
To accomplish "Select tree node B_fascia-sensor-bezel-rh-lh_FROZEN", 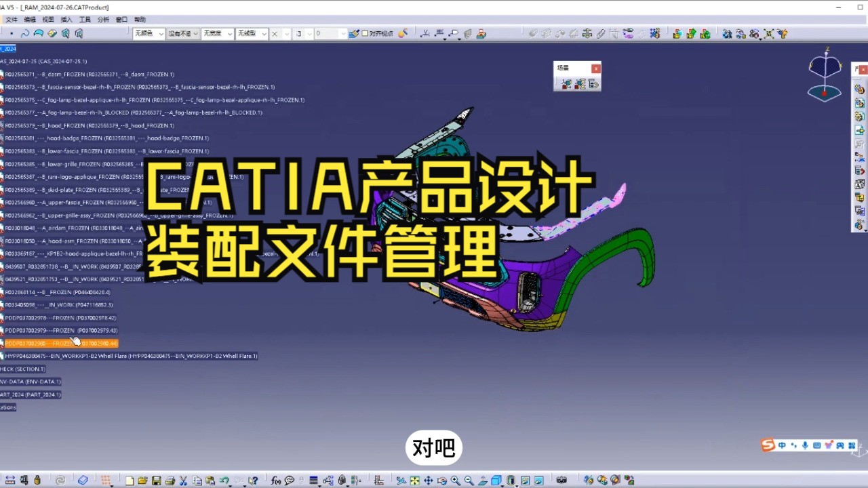I will pyautogui.click(x=140, y=87).
